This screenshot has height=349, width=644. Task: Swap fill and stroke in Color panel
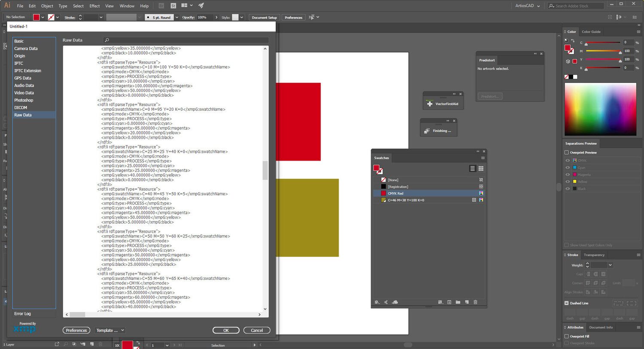pos(573,41)
